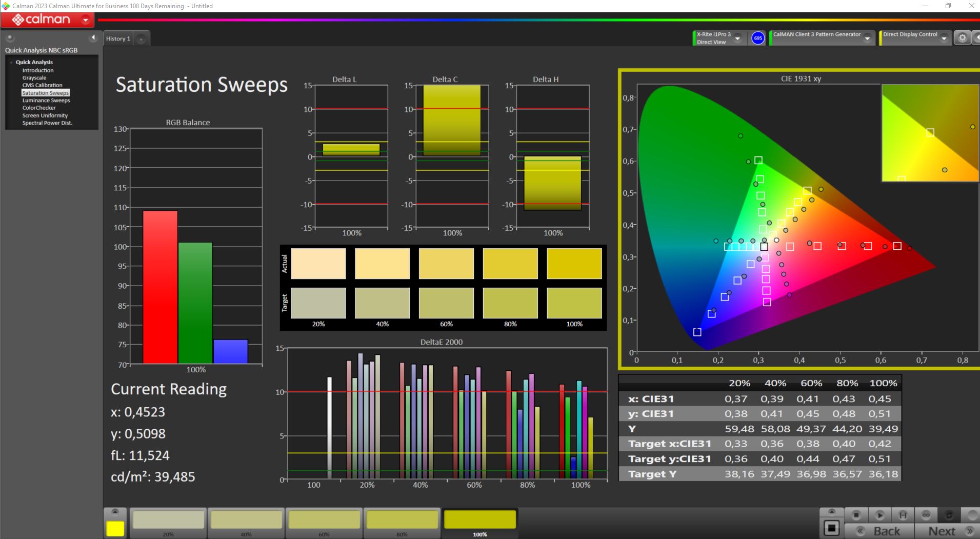
Task: Click the black pattern window icon
Action: point(831,528)
